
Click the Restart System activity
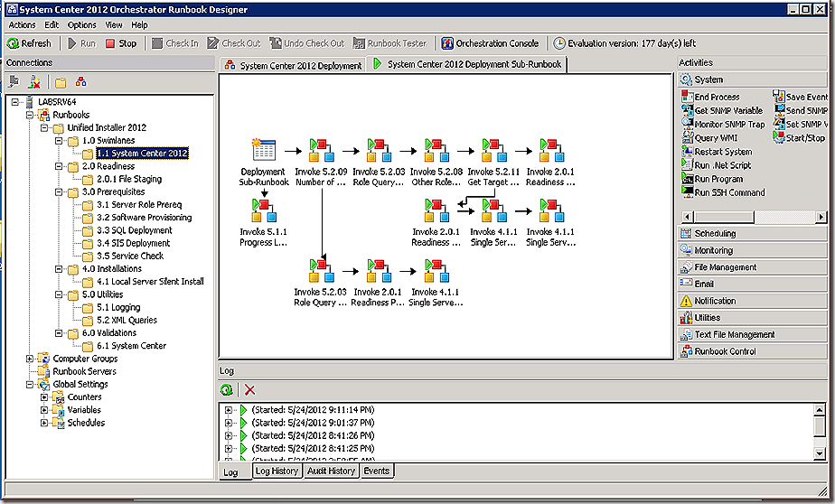click(717, 153)
